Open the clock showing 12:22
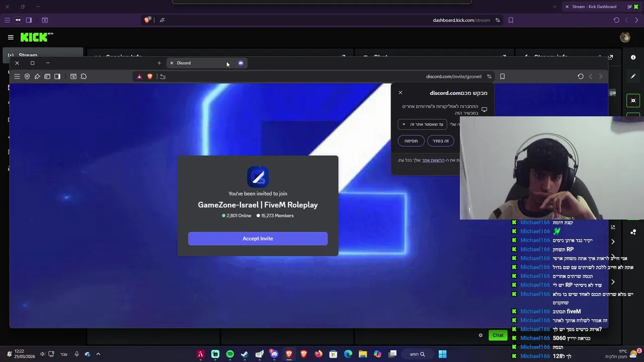 click(x=24, y=354)
